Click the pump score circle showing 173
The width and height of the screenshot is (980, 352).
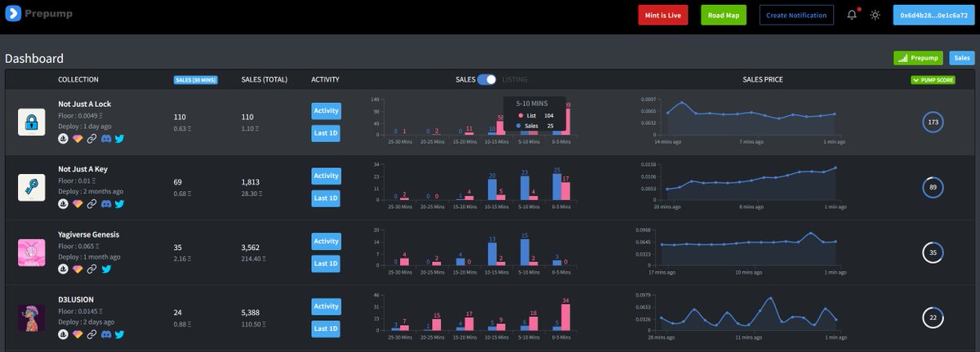click(933, 123)
